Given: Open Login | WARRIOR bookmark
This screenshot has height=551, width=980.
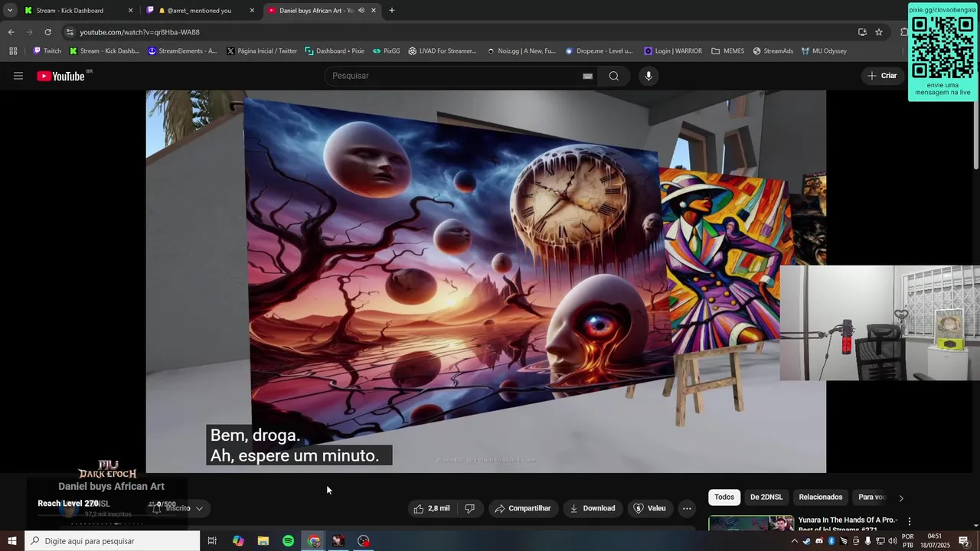Looking at the screenshot, I should point(673,51).
